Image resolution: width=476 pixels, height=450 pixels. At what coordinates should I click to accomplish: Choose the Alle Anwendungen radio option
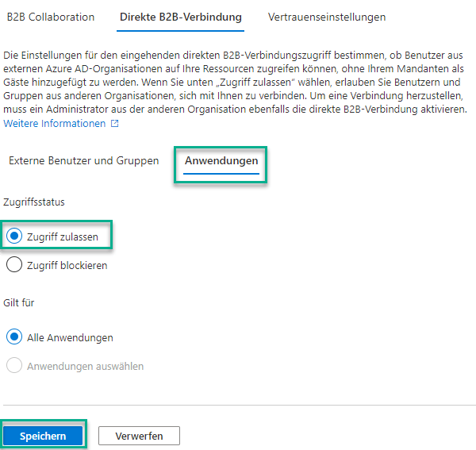tap(14, 337)
